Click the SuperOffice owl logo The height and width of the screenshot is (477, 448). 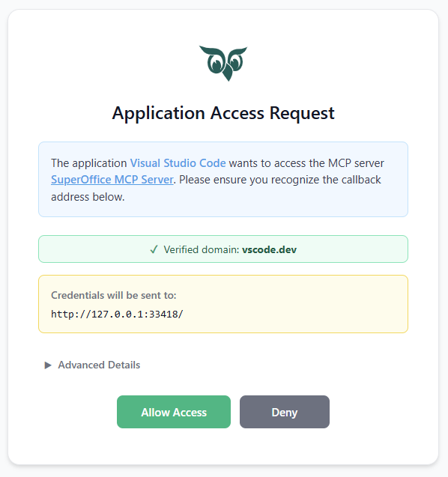pos(223,64)
